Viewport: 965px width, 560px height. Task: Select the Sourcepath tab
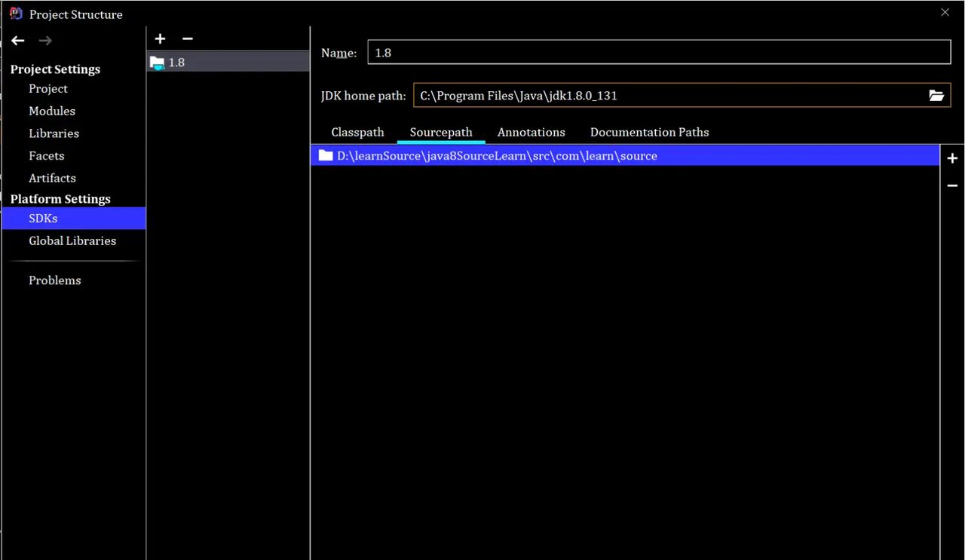[x=441, y=132]
